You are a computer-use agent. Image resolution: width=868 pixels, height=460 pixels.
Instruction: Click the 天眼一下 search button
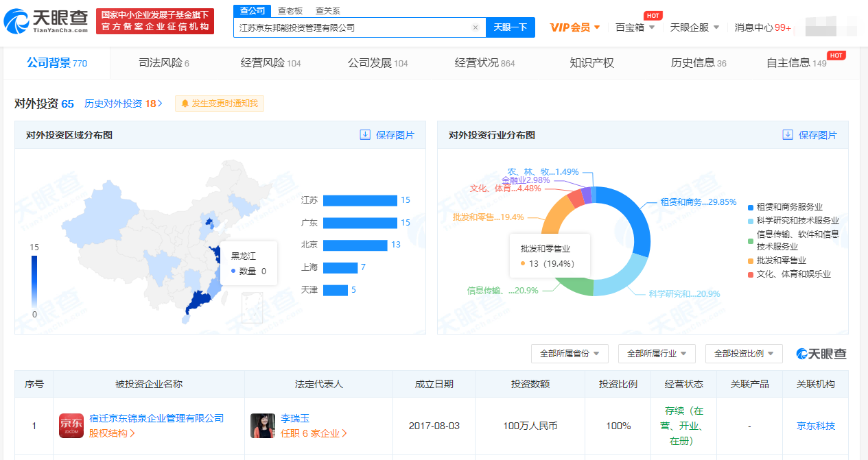pos(511,27)
